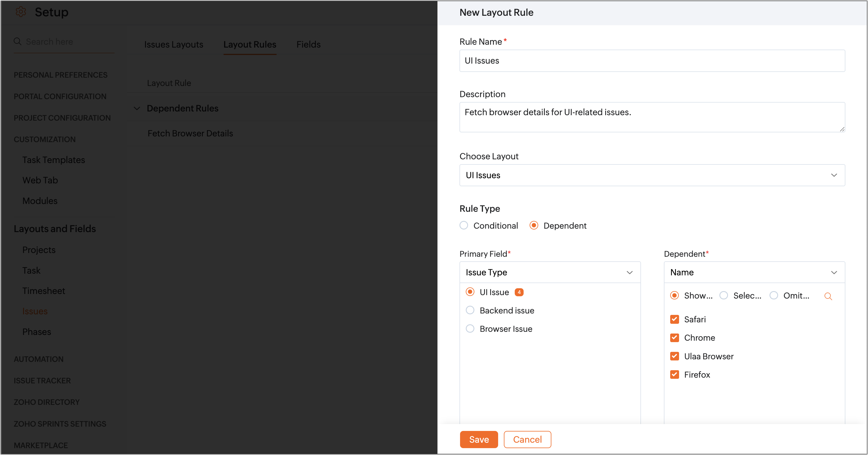Image resolution: width=868 pixels, height=455 pixels.
Task: Open Task Templates in sidebar
Action: click(x=54, y=160)
